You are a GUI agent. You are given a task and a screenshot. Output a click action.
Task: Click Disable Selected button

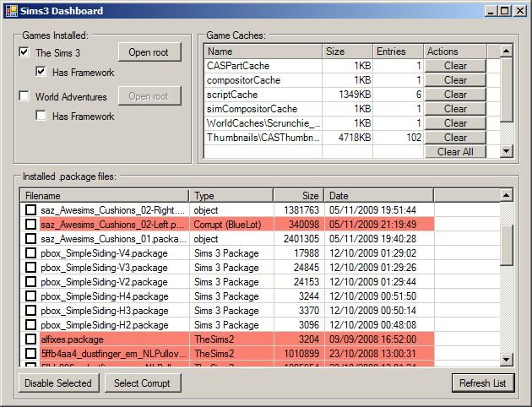59,383
